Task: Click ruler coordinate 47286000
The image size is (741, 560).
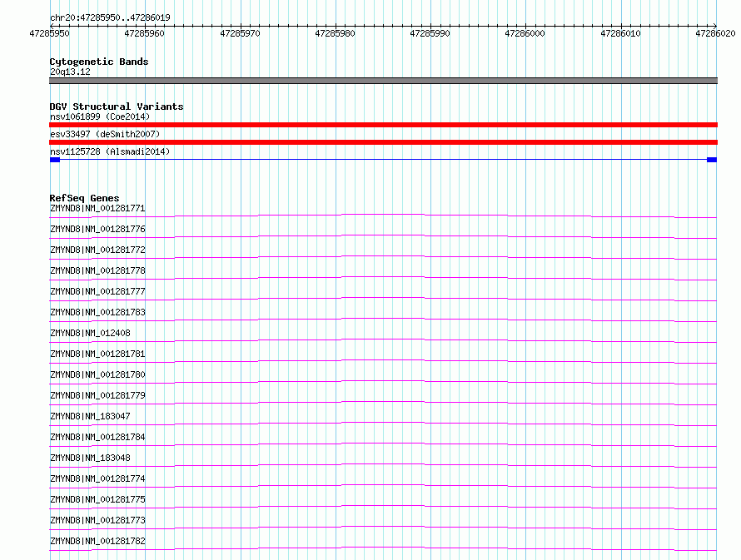Action: pos(525,33)
